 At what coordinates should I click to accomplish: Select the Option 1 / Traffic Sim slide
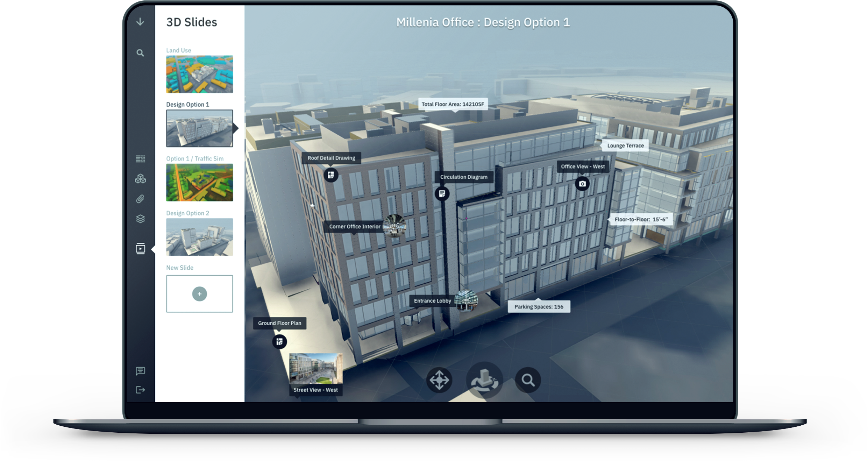[199, 183]
